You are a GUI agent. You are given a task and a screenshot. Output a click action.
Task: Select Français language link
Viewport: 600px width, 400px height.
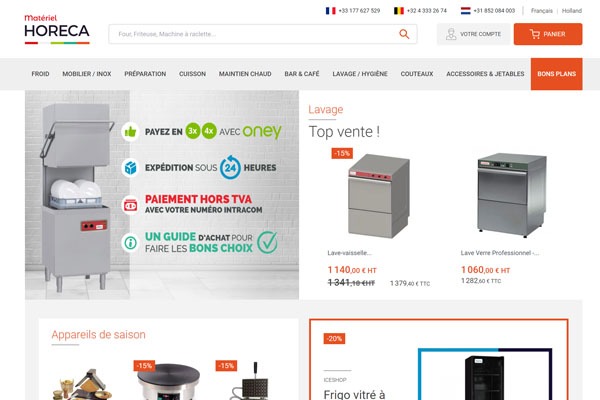tap(541, 11)
